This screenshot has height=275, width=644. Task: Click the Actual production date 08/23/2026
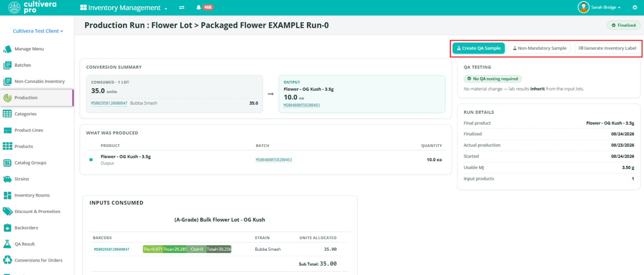622,145
